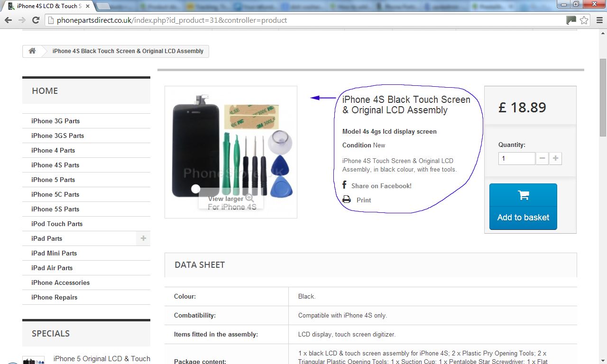Go to iPad Parts category
Image resolution: width=607 pixels, height=364 pixels.
(46, 238)
